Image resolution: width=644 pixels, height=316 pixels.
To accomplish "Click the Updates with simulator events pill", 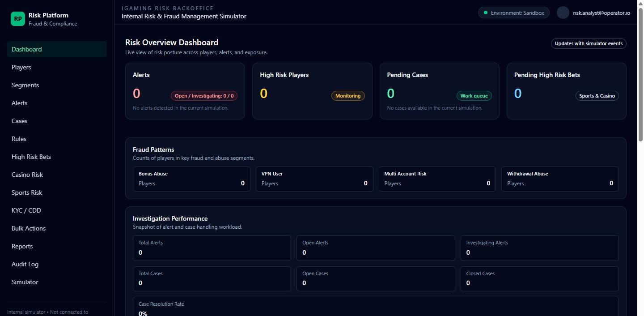I will tap(589, 43).
